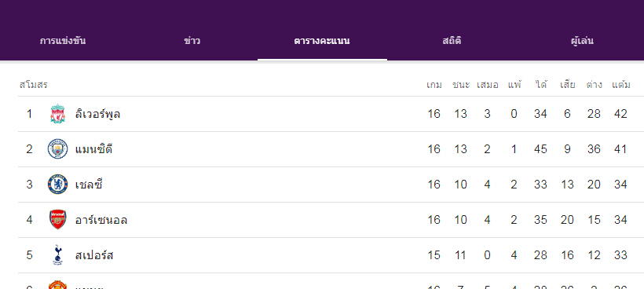Image resolution: width=644 pixels, height=289 pixels.
Task: Open the สถิติ tab
Action: (452, 41)
